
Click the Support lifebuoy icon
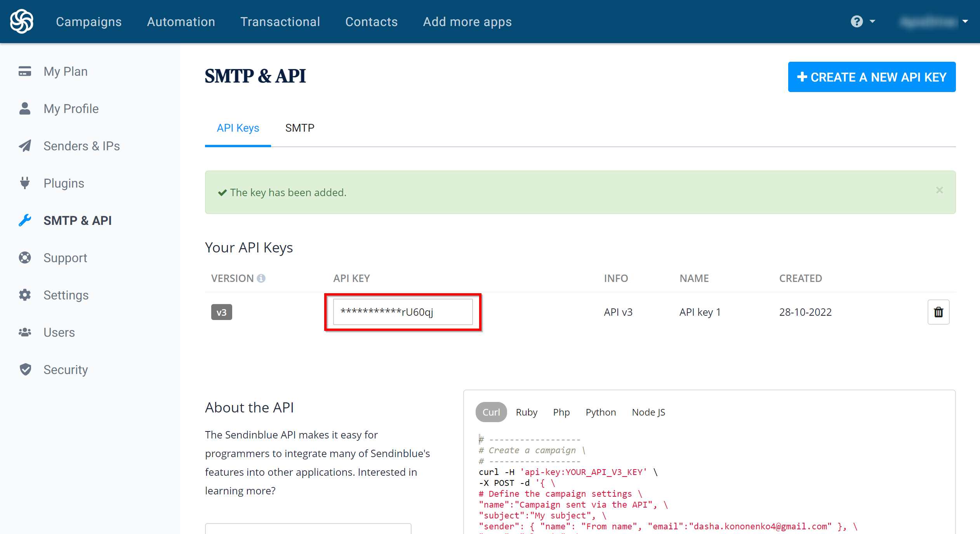pos(25,257)
